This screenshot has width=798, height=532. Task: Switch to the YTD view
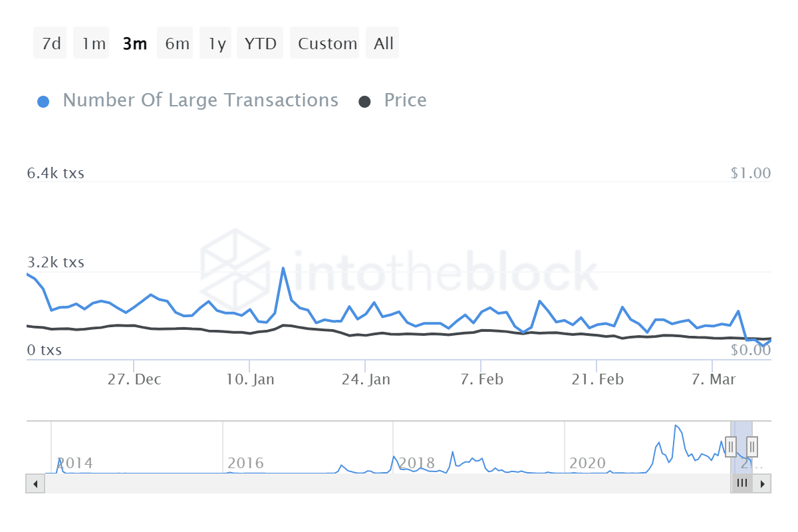coord(260,43)
